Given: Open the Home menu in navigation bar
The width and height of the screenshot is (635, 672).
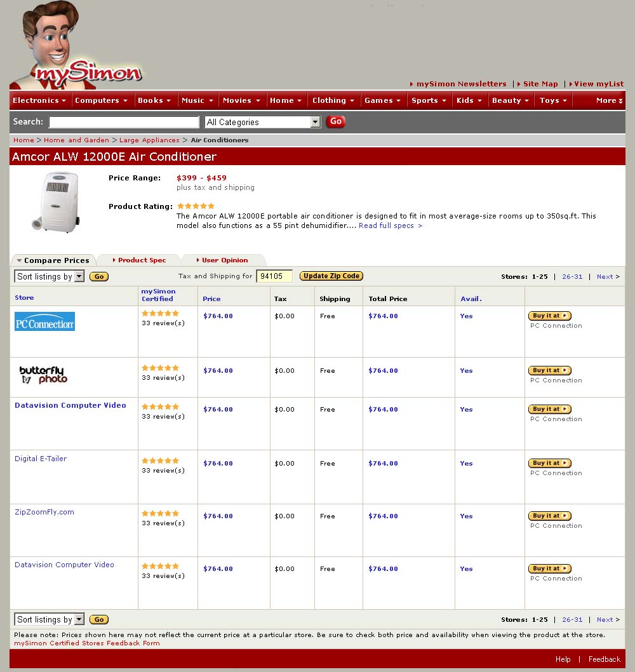Looking at the screenshot, I should tap(286, 100).
